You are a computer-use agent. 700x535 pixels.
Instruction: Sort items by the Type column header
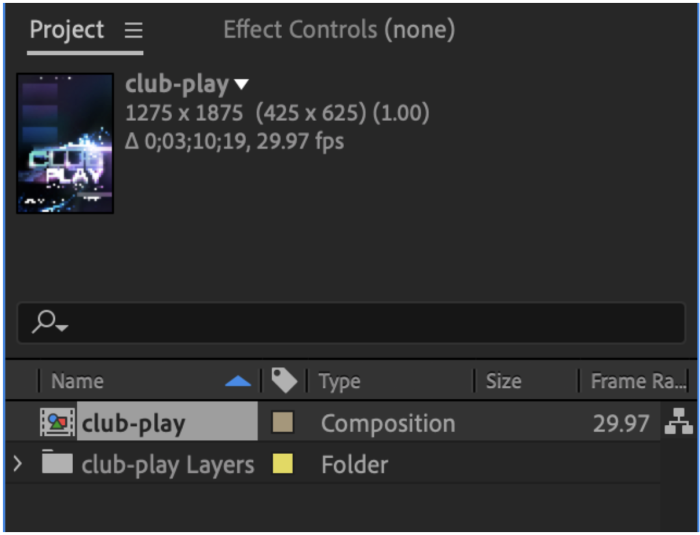tap(339, 381)
